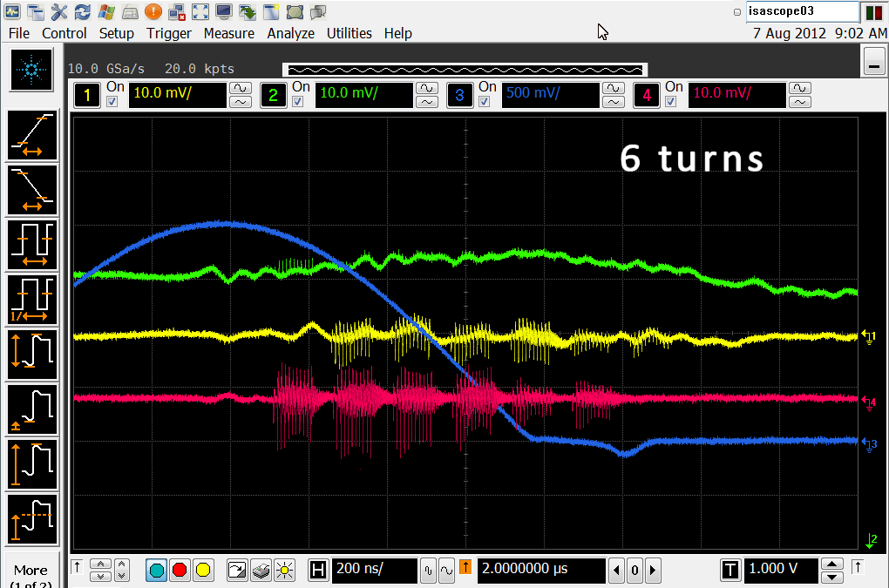Open the Trigger menu

[168, 33]
